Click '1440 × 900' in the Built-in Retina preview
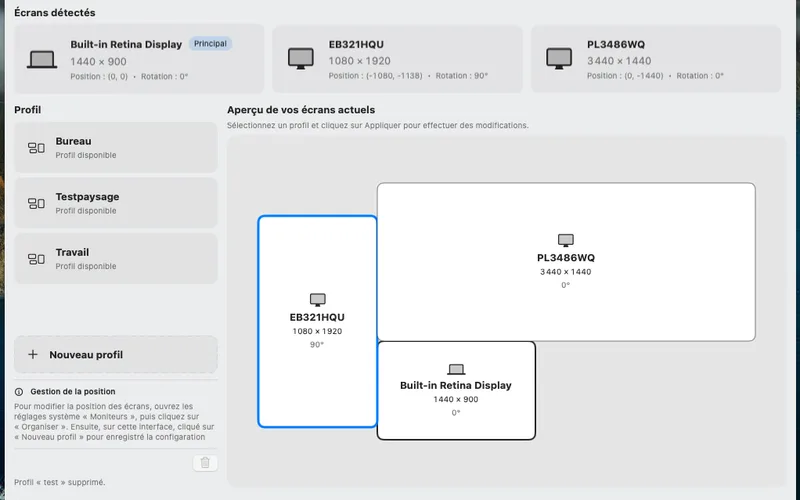Screen dimensions: 800x500 [x=456, y=399]
